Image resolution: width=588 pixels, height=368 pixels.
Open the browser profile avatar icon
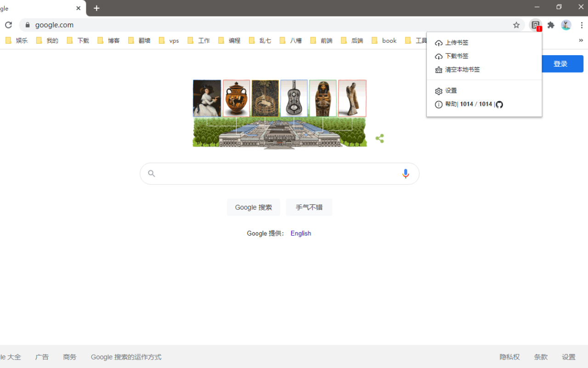pos(566,25)
